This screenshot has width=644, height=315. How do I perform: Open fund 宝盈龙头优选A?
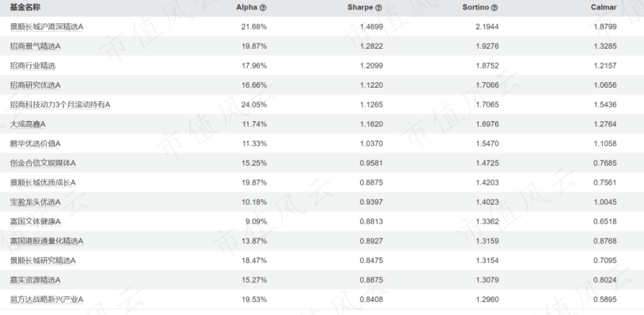coord(35,202)
